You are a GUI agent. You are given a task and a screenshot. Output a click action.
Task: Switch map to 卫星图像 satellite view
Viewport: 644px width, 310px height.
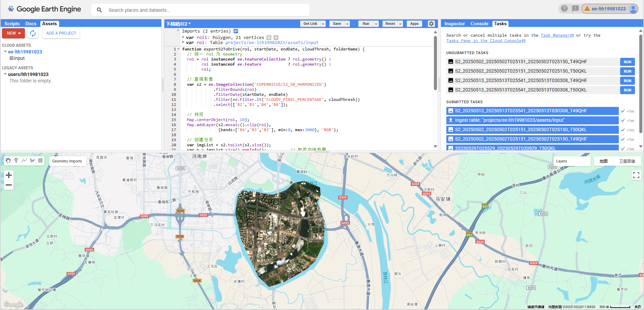tap(627, 161)
